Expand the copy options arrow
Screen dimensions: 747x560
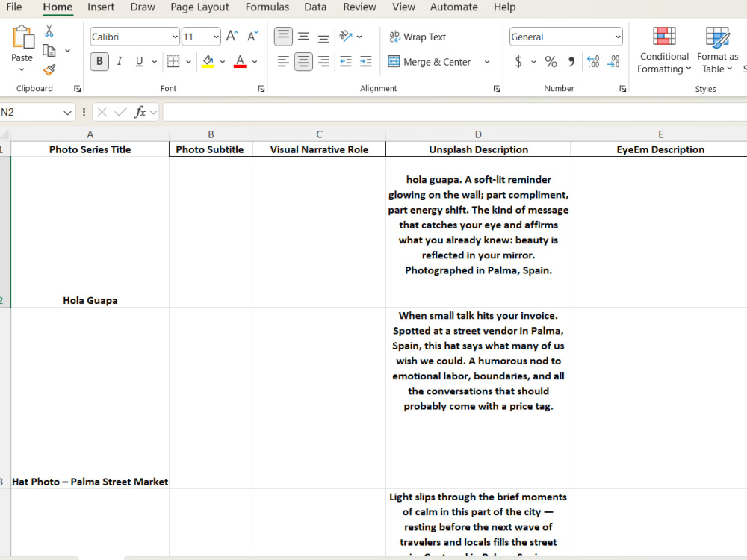click(67, 51)
